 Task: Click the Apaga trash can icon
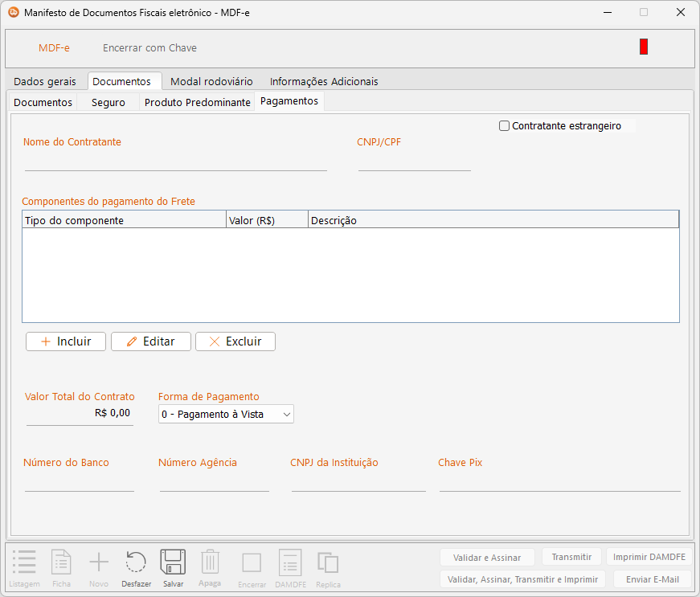[210, 562]
